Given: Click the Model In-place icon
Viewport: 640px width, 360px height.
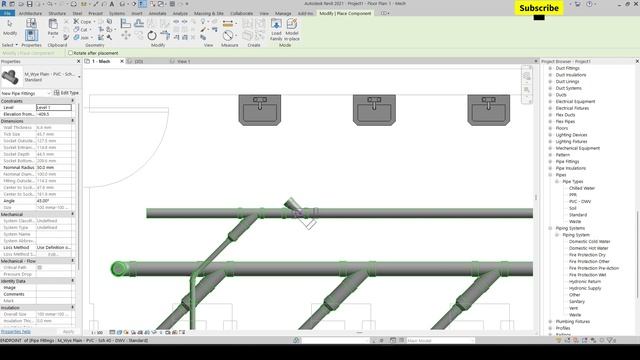Looking at the screenshot, I should click(x=292, y=24).
